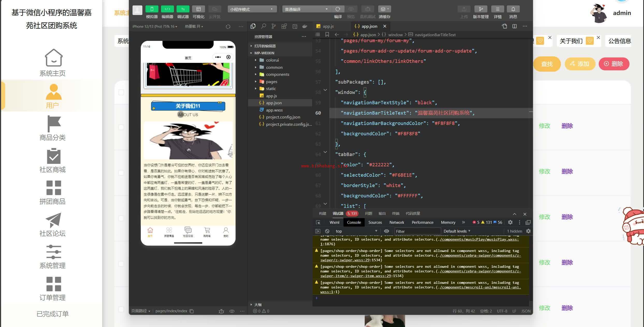Open the 小程序模式 mode dropdown

(252, 9)
